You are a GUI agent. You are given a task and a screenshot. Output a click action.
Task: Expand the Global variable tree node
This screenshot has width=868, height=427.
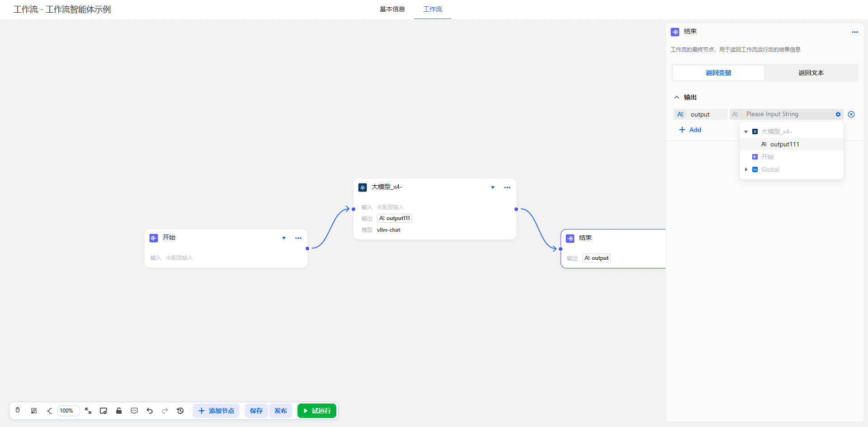pos(746,169)
